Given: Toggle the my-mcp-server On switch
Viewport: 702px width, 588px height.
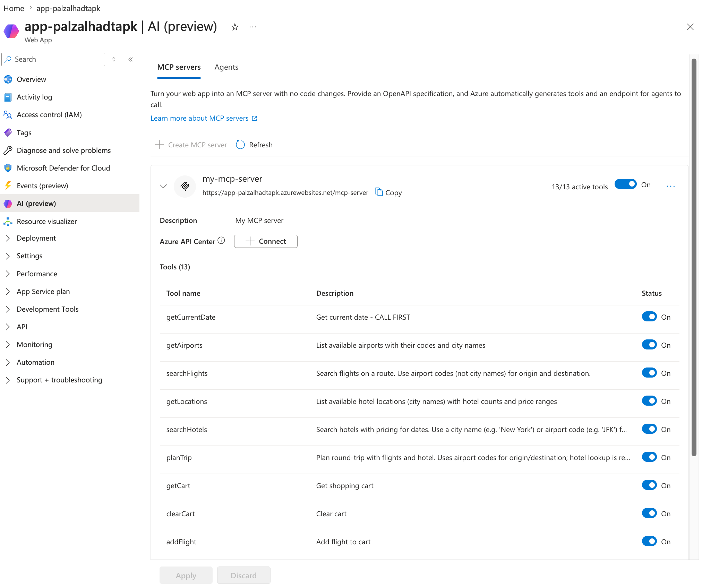Looking at the screenshot, I should pos(626,184).
